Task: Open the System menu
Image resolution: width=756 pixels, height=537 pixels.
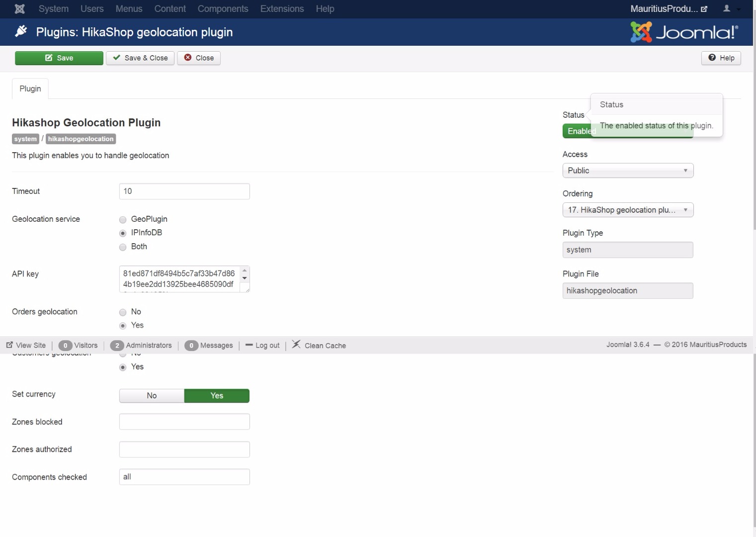Action: point(54,9)
